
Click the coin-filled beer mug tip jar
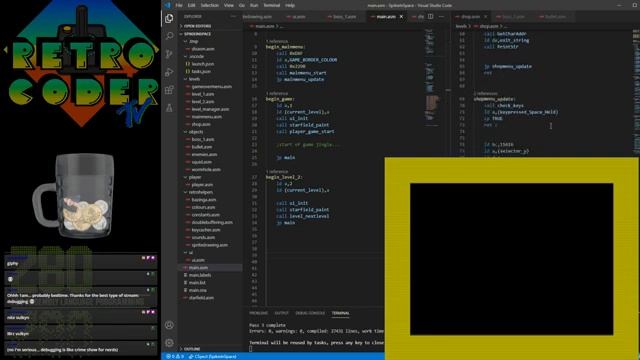(73, 195)
